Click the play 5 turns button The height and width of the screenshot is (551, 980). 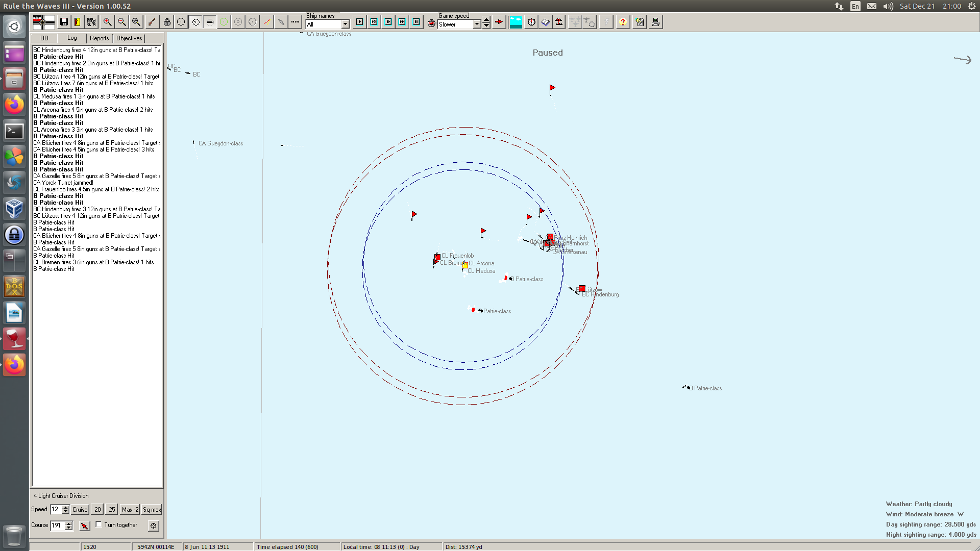coord(374,22)
